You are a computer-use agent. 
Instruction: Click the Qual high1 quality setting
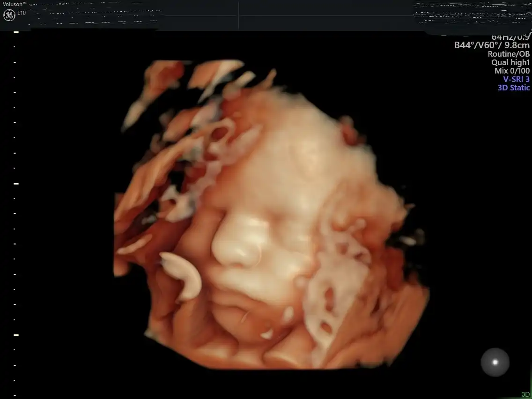[x=510, y=62]
